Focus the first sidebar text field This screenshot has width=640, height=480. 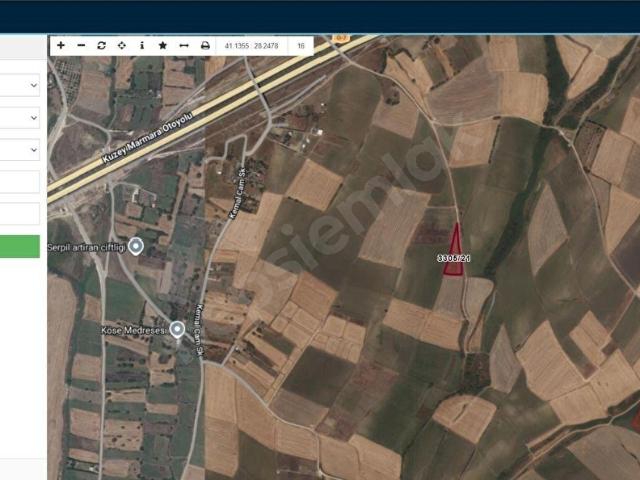click(20, 182)
